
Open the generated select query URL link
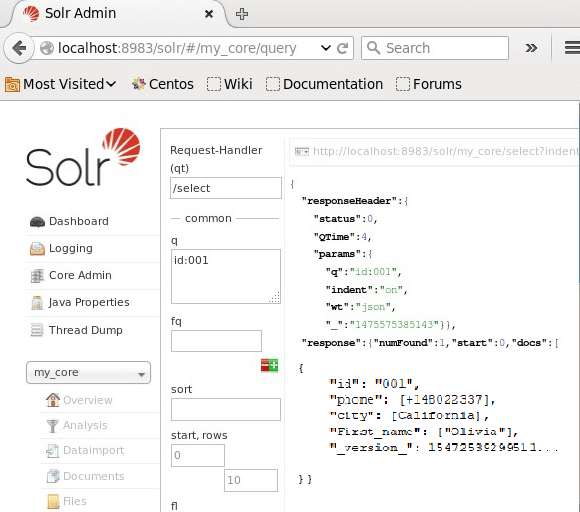446,151
